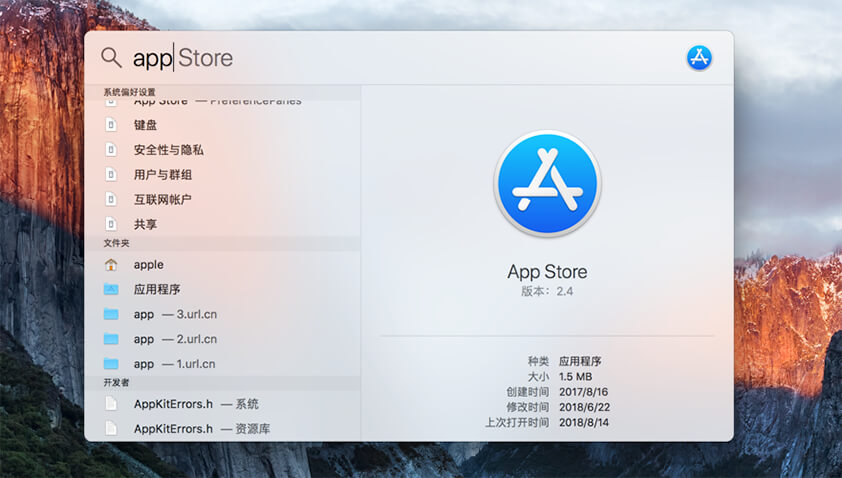
Task: Click the folder icon beside 1.url.cn
Action: click(111, 364)
